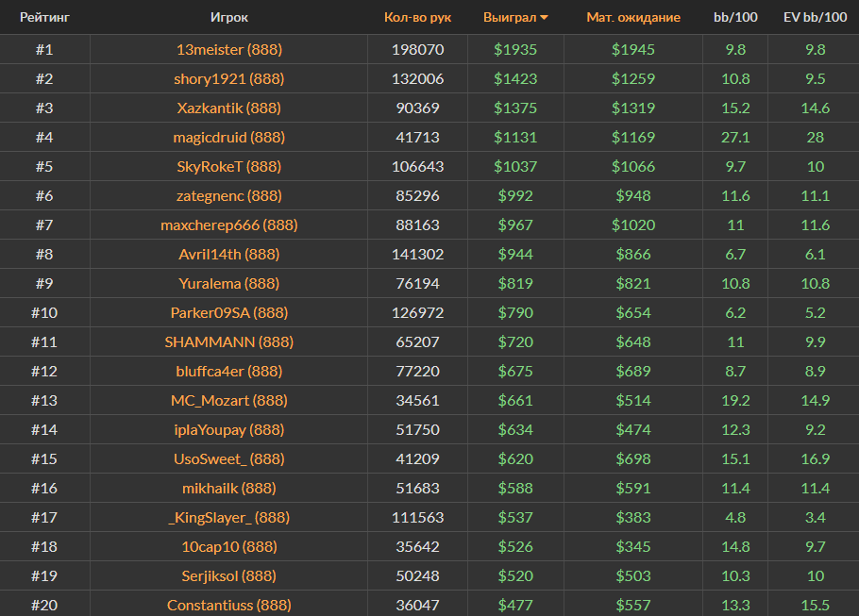Click SkyRokeT (888) player name
859x616 pixels.
tap(229, 166)
